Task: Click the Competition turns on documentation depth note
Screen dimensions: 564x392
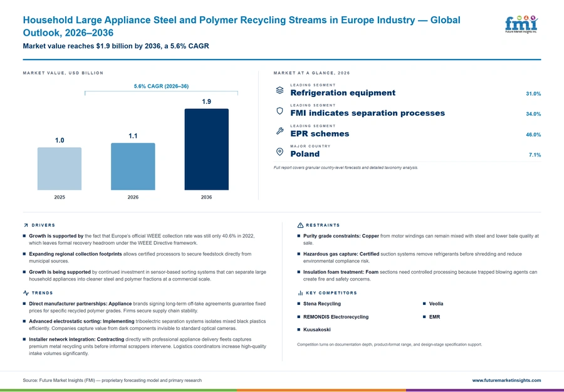Action: pyautogui.click(x=389, y=344)
